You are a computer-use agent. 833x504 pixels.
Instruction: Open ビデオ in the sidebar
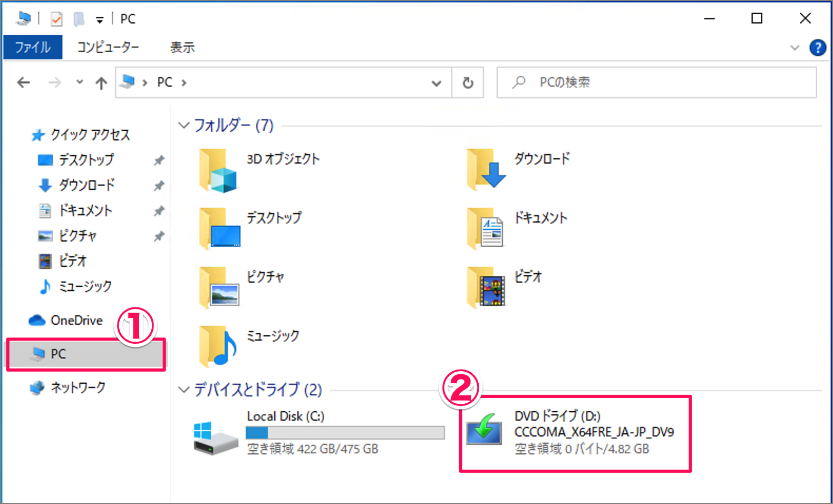(73, 261)
